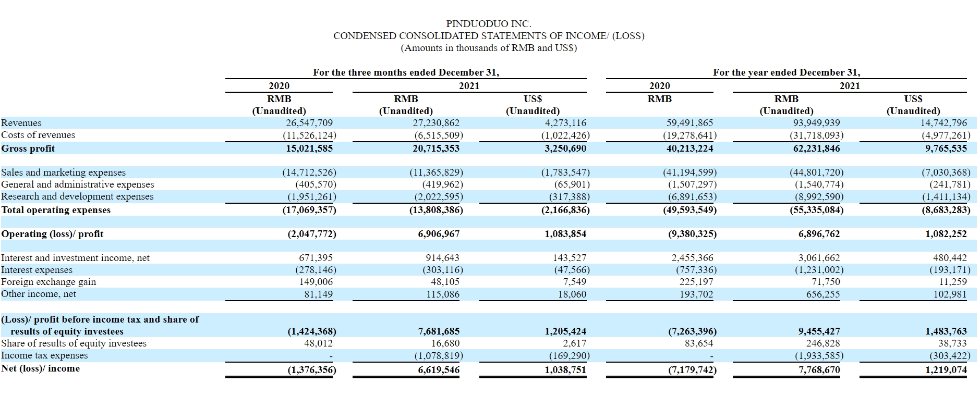
Task: Select the 'Net (loss)/ income' label
Action: [41, 368]
